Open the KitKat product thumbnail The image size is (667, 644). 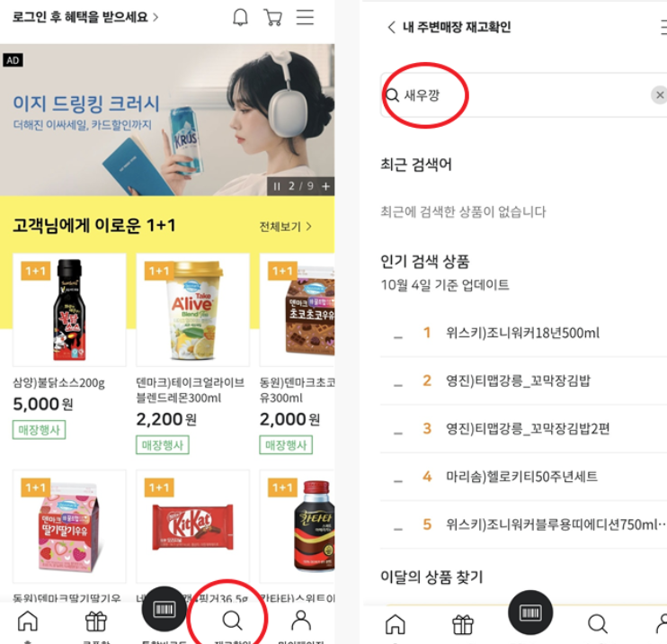(192, 526)
